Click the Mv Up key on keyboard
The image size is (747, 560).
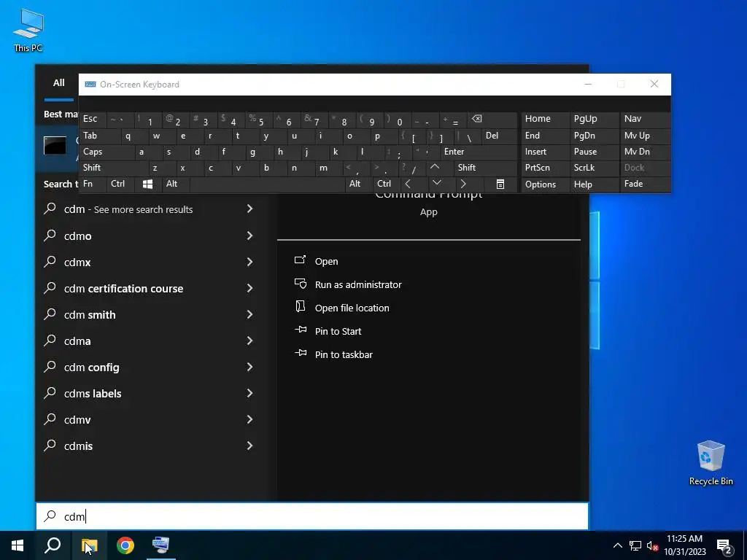coord(645,136)
